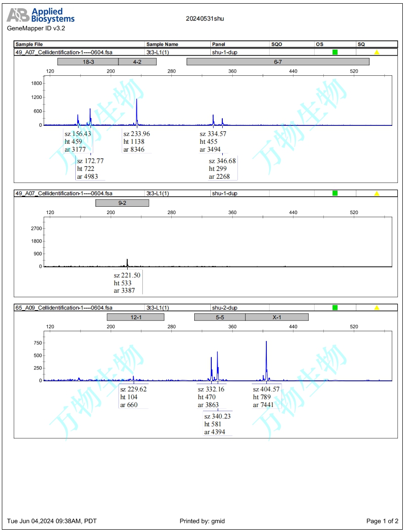The width and height of the screenshot is (406, 532).
Task: Click yellow warning triangle above 9-2 marker
Action: (377, 193)
